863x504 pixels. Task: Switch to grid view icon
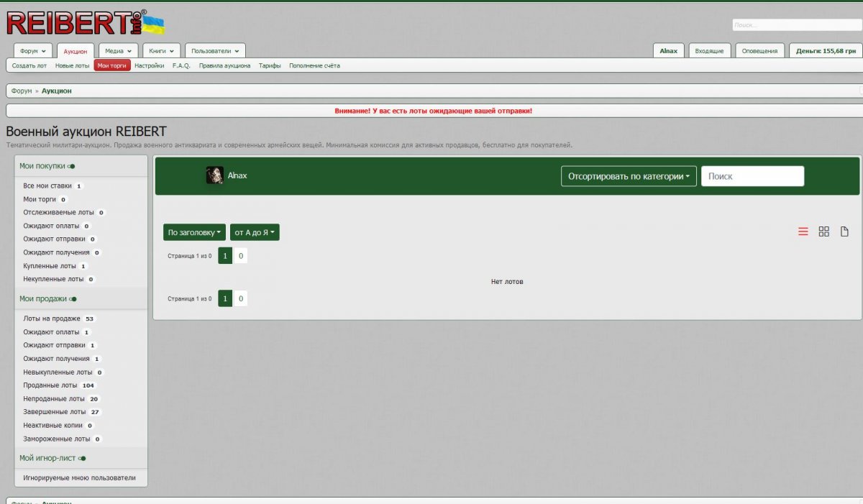point(824,232)
